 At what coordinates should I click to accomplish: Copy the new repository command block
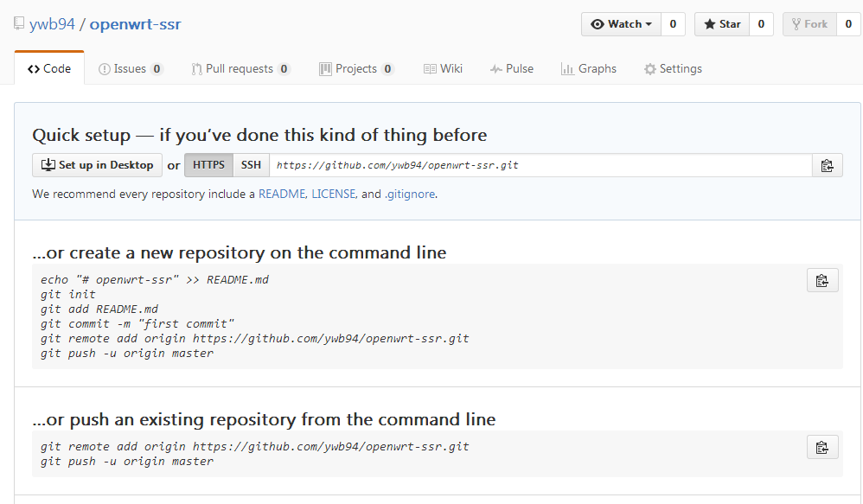pyautogui.click(x=822, y=281)
